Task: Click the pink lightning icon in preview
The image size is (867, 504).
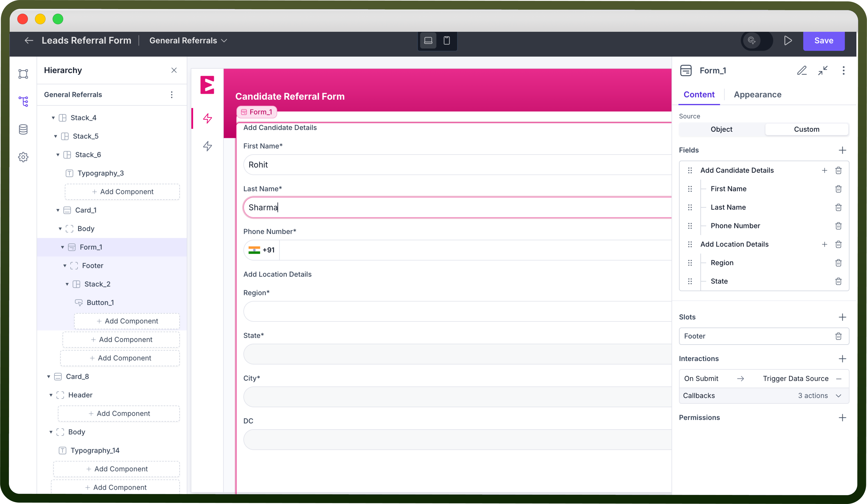Action: point(207,118)
